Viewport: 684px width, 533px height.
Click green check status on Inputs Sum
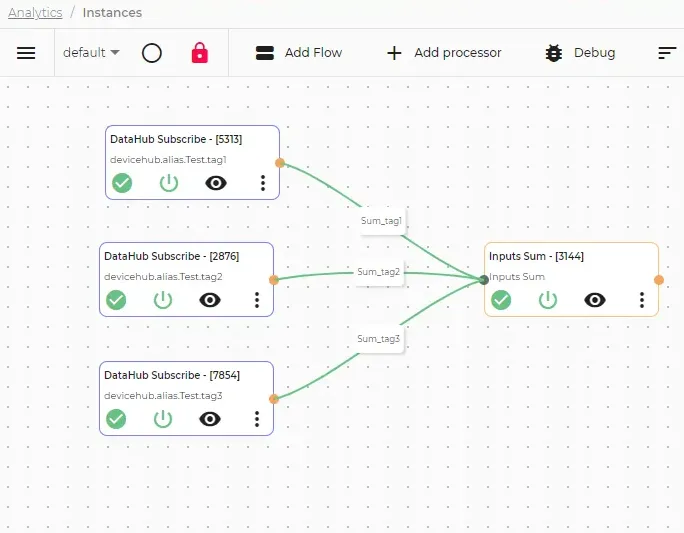[501, 300]
